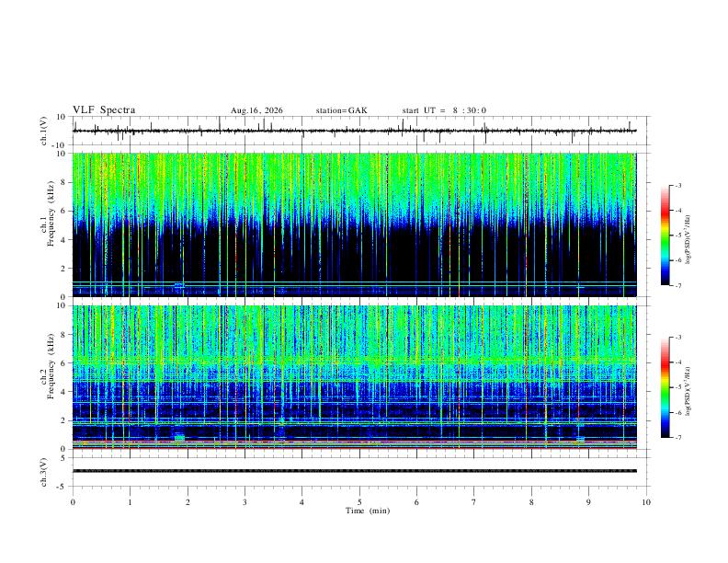Click the 2 minute tick on time axis
The width and height of the screenshot is (728, 563).
[x=188, y=502]
